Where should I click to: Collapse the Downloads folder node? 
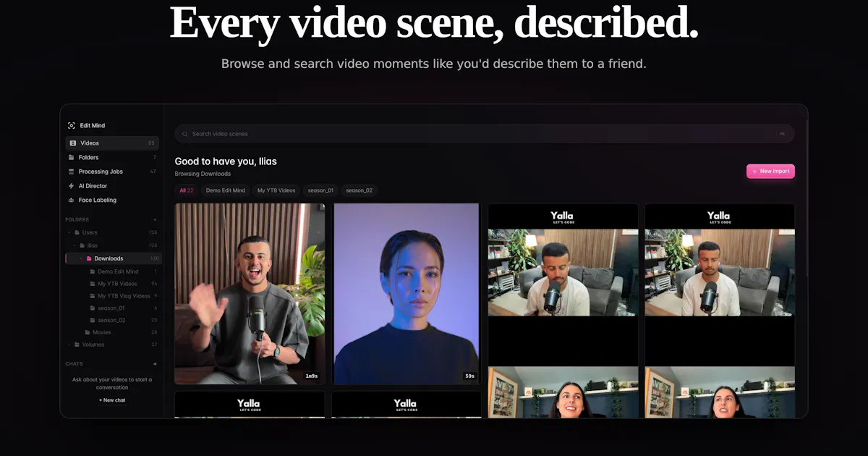(81, 258)
